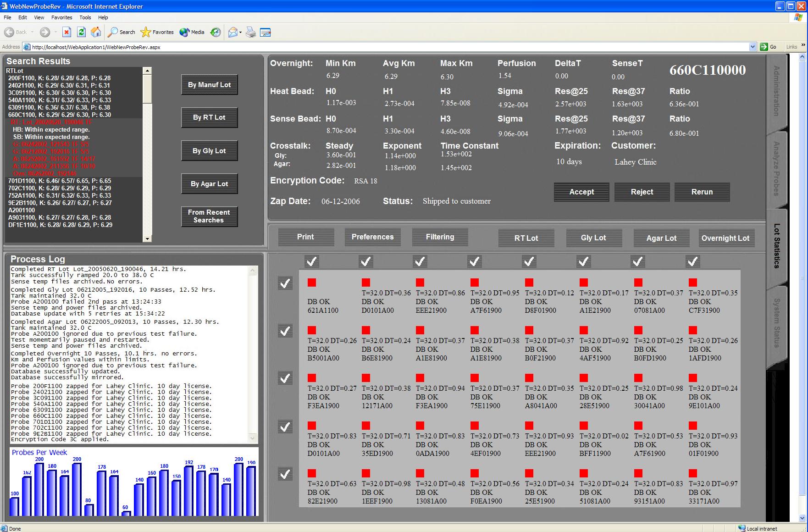Click the Print icon in browser toolbar
808x532 pixels.
point(251,32)
